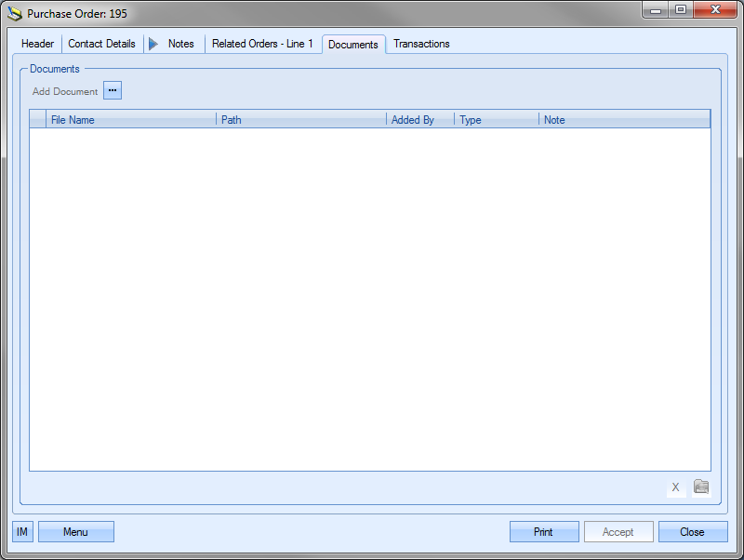Click the Accept button

point(618,531)
